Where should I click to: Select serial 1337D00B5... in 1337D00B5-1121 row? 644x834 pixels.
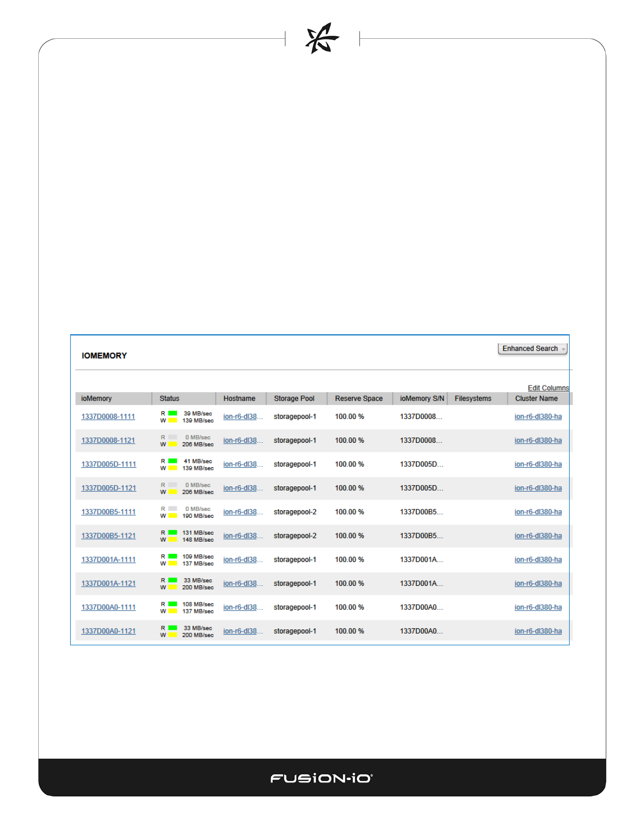[x=421, y=536]
